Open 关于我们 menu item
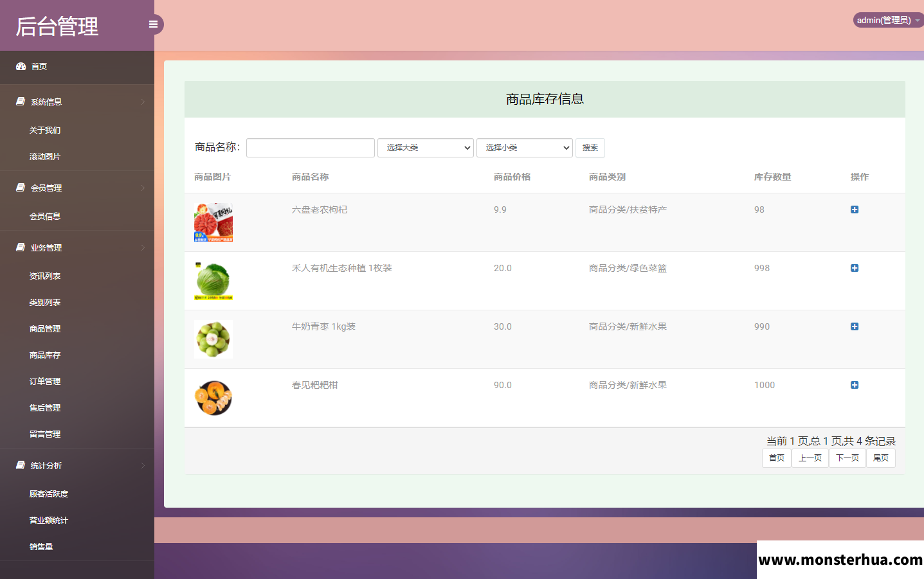This screenshot has width=924, height=579. (45, 130)
